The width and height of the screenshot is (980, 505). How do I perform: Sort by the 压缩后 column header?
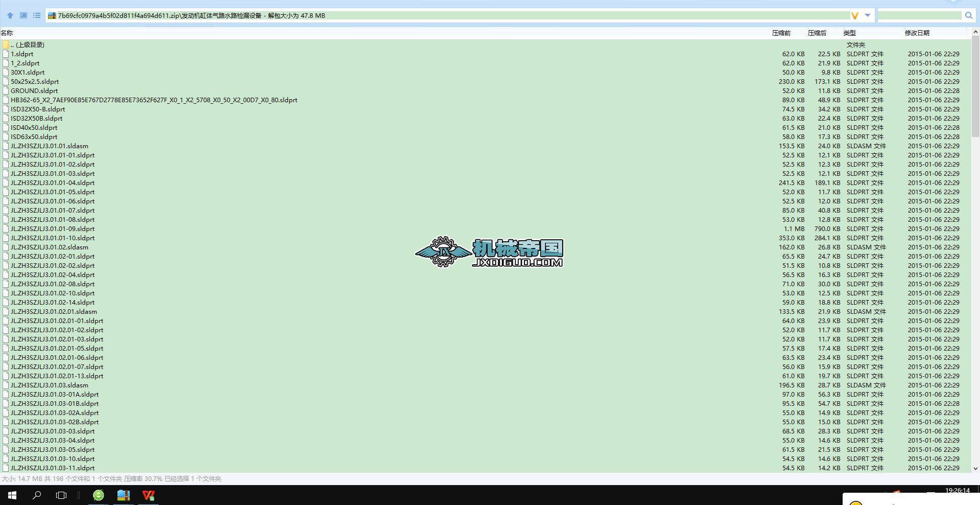tap(817, 33)
